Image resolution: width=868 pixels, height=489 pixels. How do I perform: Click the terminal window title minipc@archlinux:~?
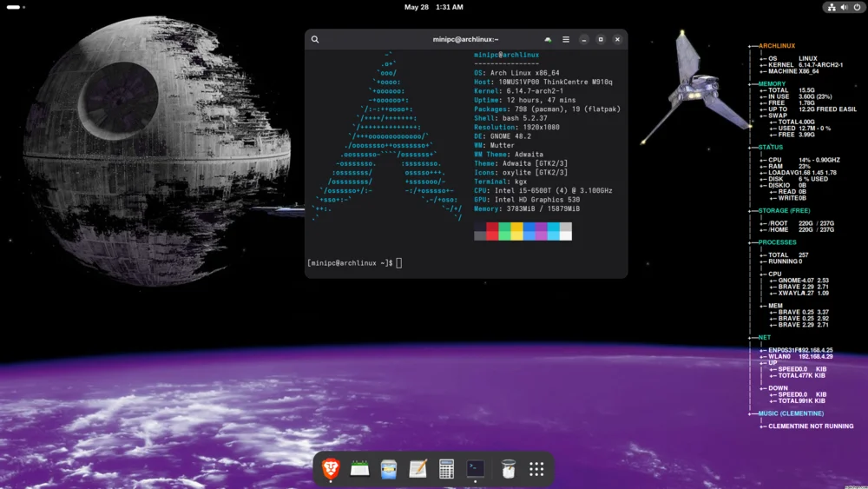[x=465, y=39]
